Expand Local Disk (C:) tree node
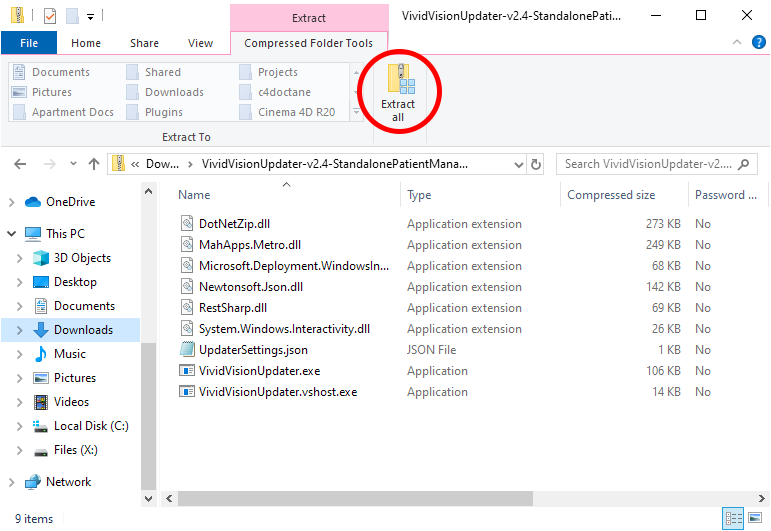The width and height of the screenshot is (771, 531). [x=20, y=426]
